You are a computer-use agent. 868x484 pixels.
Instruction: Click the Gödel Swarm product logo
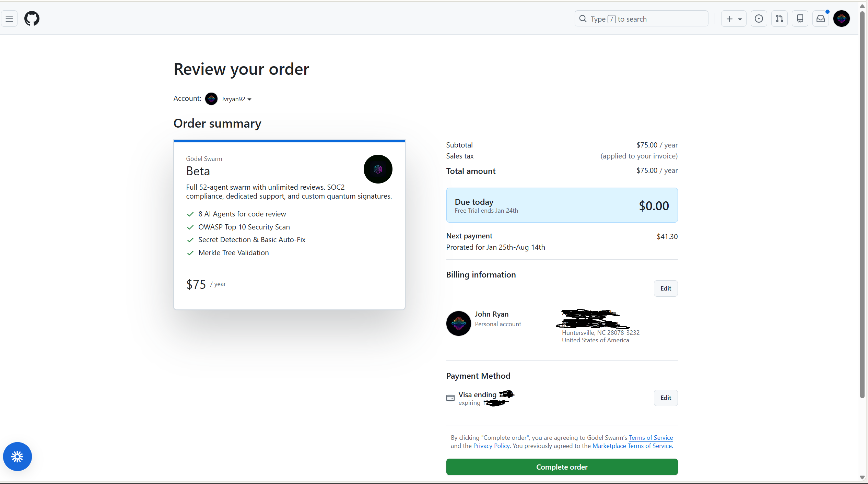(x=377, y=169)
